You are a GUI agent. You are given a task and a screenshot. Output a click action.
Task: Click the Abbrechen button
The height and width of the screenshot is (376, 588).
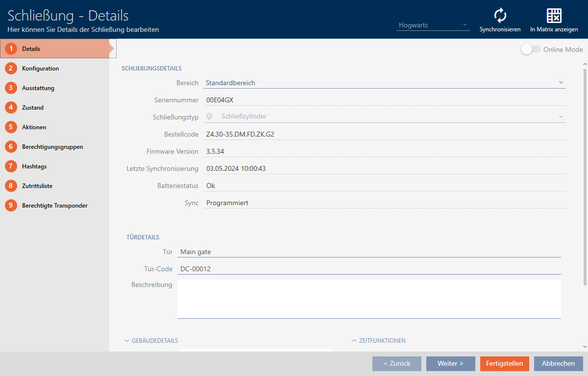(558, 364)
